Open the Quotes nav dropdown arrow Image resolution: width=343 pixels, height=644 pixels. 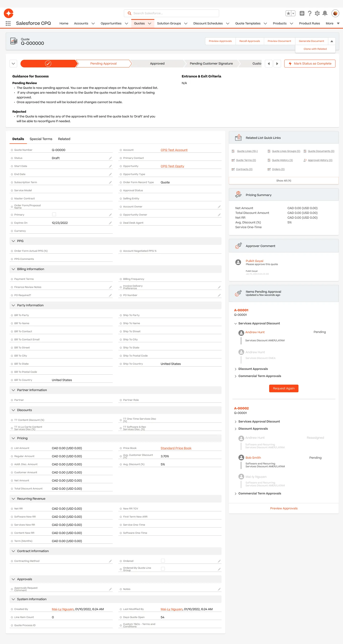150,24
